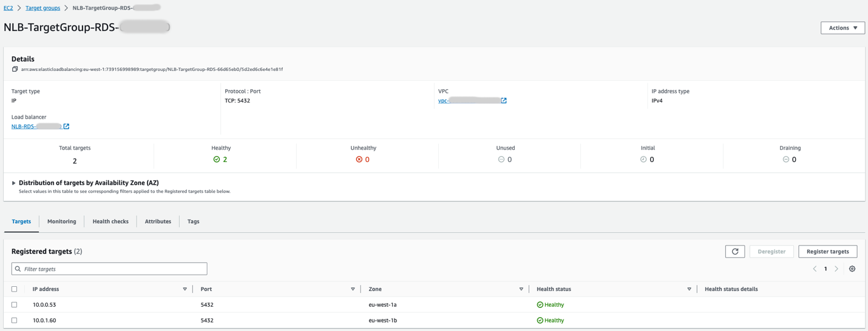Click into the Filter targets search field
Image resolution: width=868 pixels, height=331 pixels.
[x=109, y=269]
